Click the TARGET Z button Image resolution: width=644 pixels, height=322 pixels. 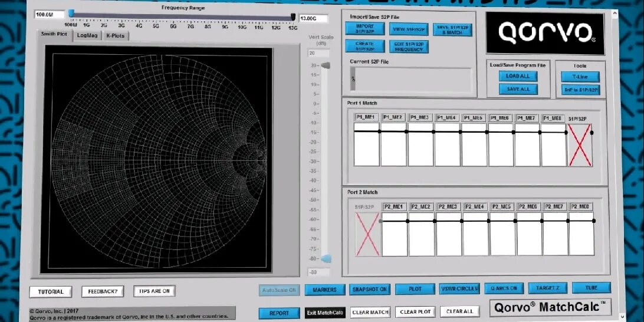547,288
